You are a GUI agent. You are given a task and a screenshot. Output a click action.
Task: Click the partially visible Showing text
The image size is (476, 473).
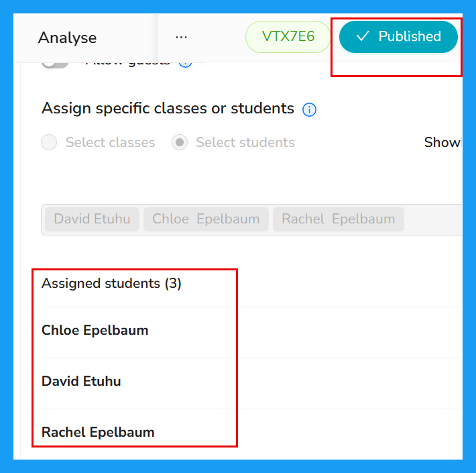[443, 142]
